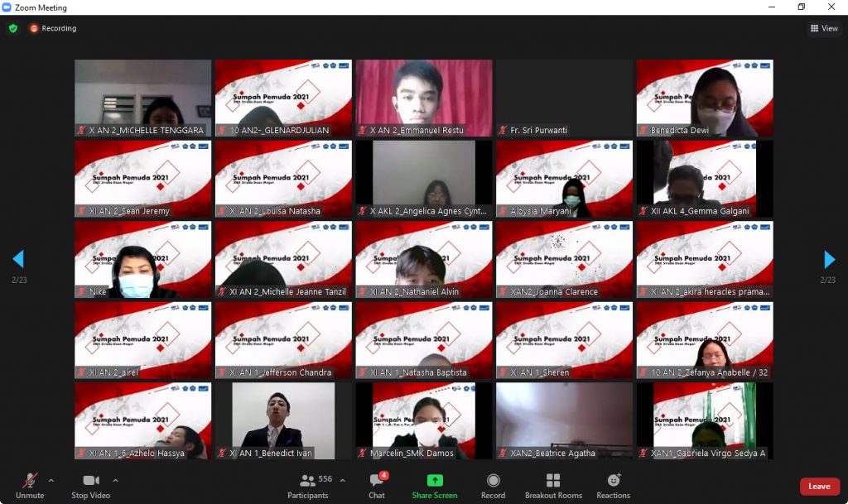This screenshot has height=504, width=848.
Task: Click the green Share Screen icon
Action: point(435,481)
